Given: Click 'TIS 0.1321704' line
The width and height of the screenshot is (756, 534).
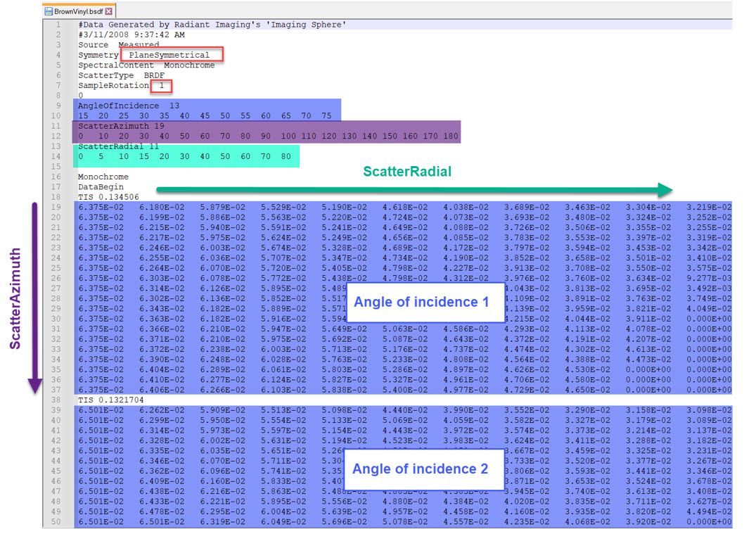Looking at the screenshot, I should click(x=111, y=400).
